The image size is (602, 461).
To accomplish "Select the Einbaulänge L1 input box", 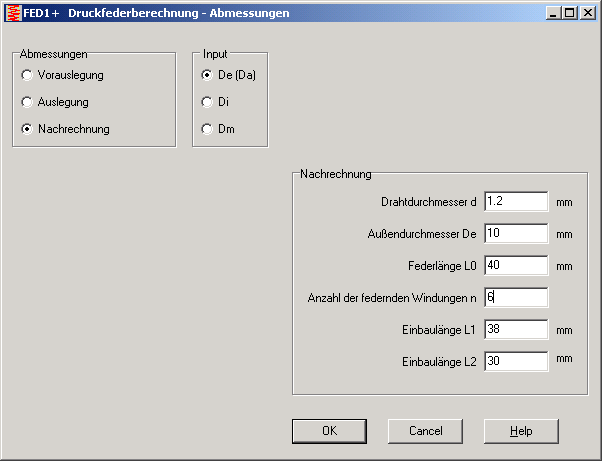I will click(516, 330).
